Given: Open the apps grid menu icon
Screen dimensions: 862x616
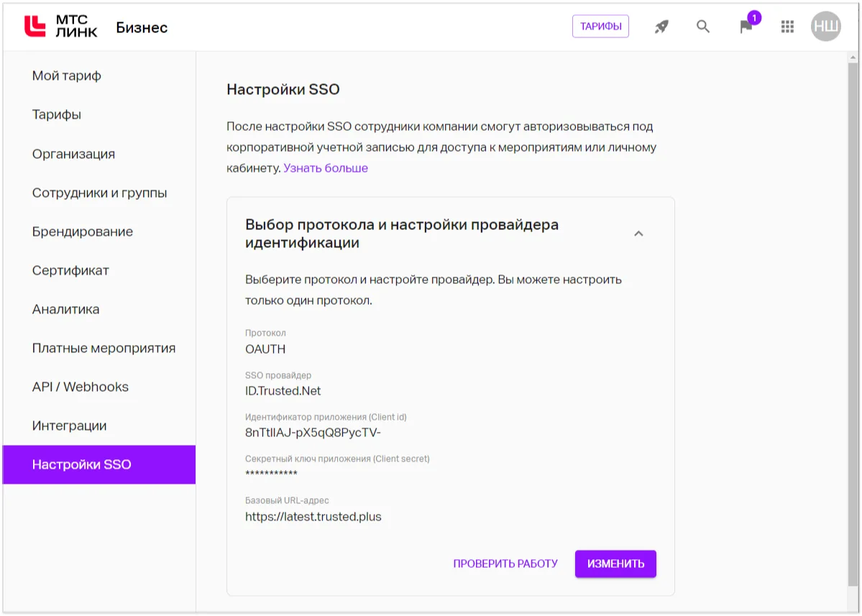Looking at the screenshot, I should (x=787, y=26).
